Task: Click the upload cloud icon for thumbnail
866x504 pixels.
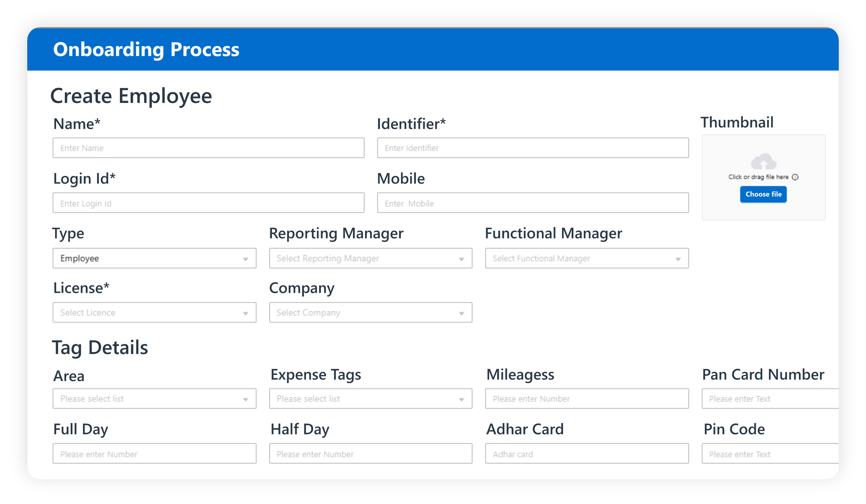Action: [763, 162]
